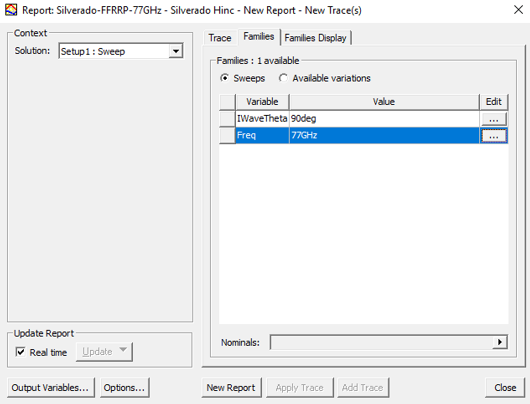Click the Add Trace button
530x404 pixels.
363,387
